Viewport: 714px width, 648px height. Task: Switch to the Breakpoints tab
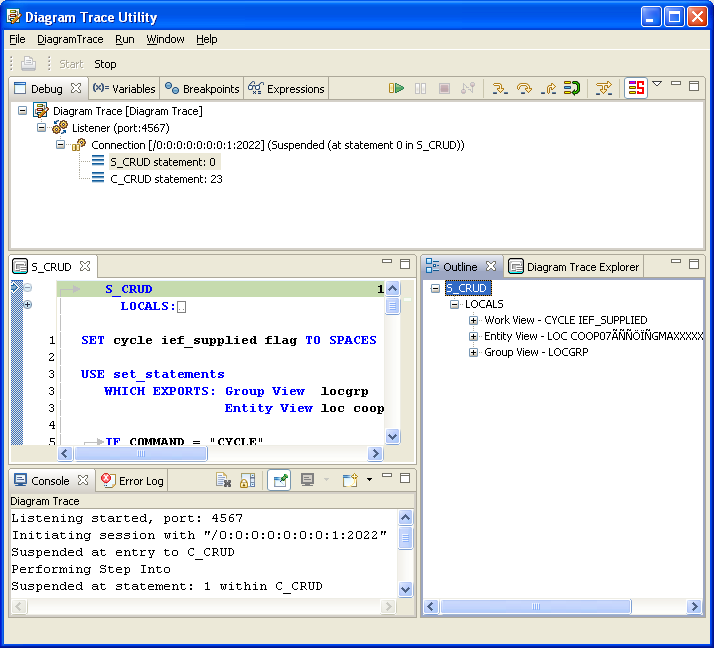203,89
